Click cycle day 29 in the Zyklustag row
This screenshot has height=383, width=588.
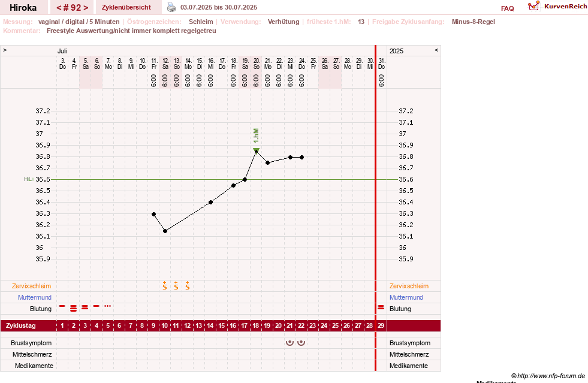pyautogui.click(x=381, y=325)
